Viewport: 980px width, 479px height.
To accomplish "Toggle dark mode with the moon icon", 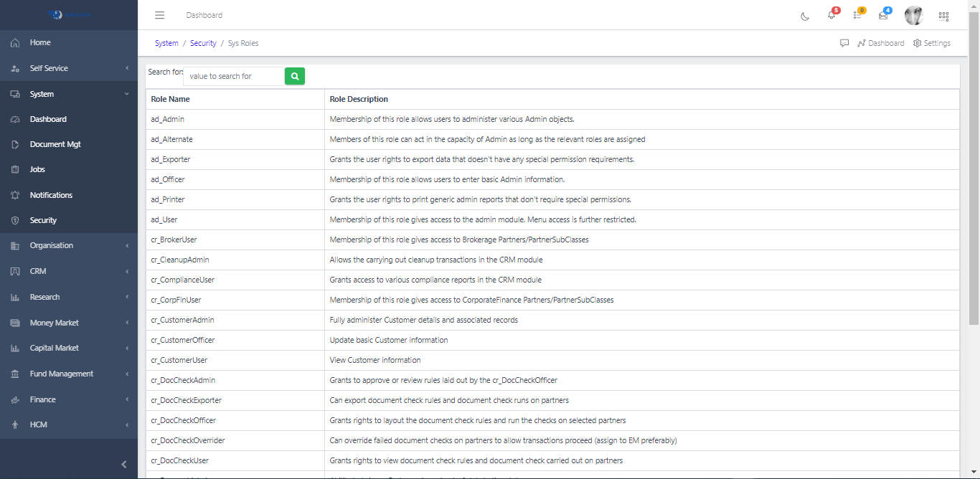I will click(804, 16).
